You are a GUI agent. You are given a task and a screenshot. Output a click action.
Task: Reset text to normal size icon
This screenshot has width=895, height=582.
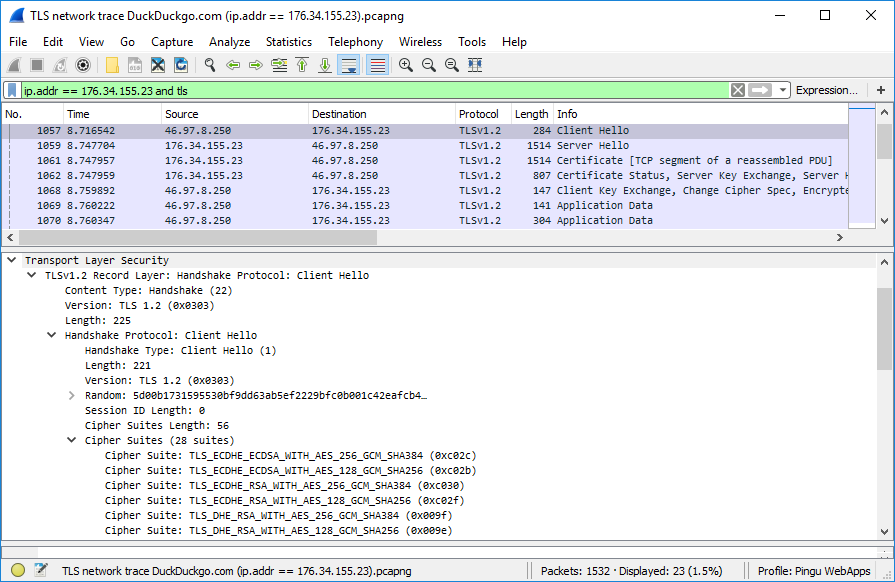pos(451,65)
